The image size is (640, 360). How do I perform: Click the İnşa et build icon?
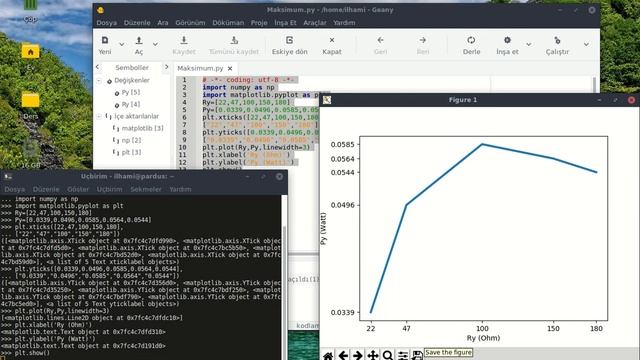point(507,40)
